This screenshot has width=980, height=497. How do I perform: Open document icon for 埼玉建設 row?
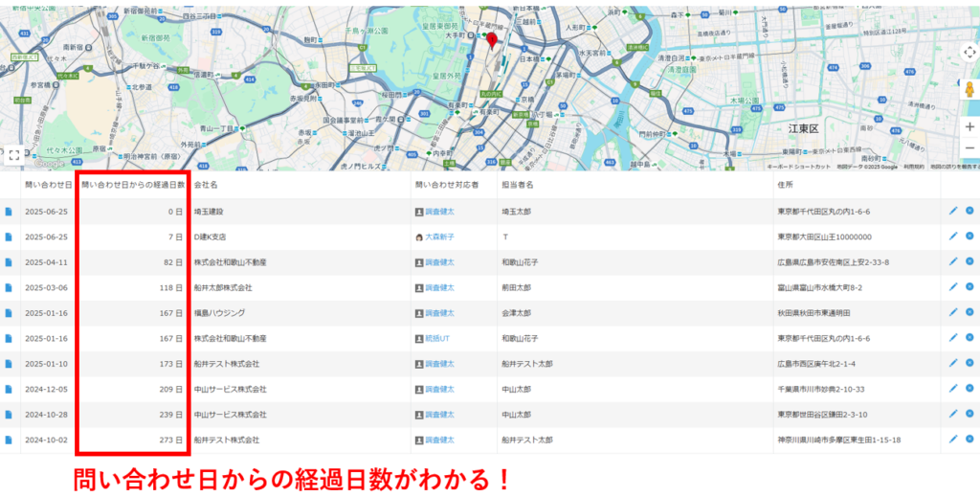[x=9, y=212]
